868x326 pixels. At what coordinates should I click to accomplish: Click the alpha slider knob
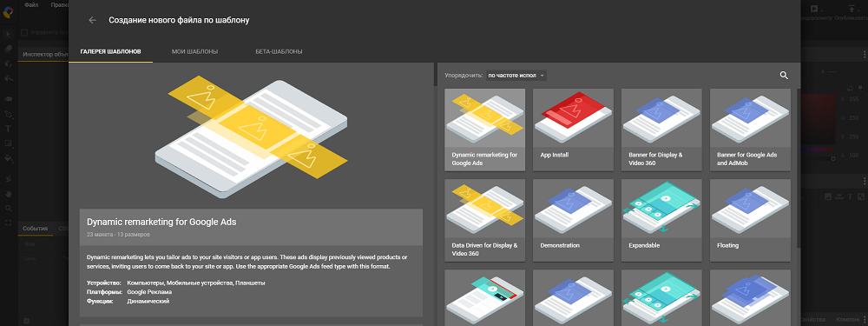[833, 158]
